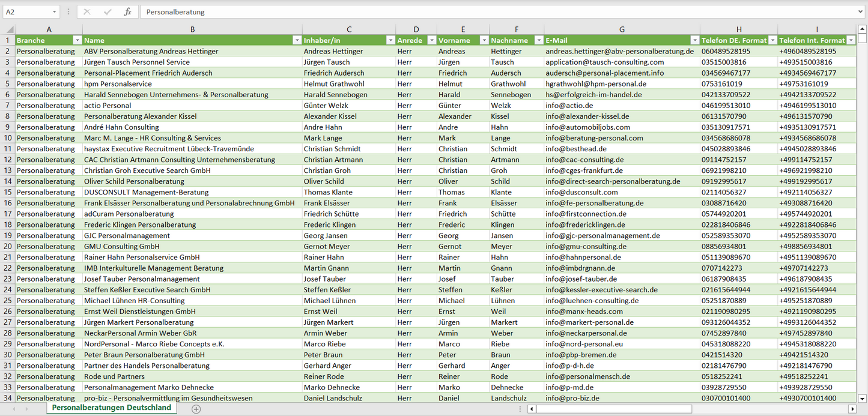Click the Select All corner triangle

point(9,29)
